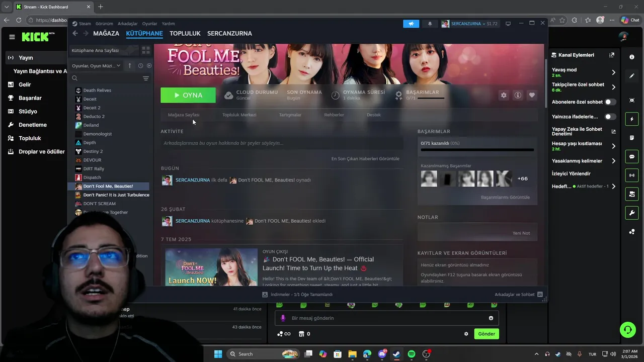Expand Hedefler active goals row

pos(584,186)
